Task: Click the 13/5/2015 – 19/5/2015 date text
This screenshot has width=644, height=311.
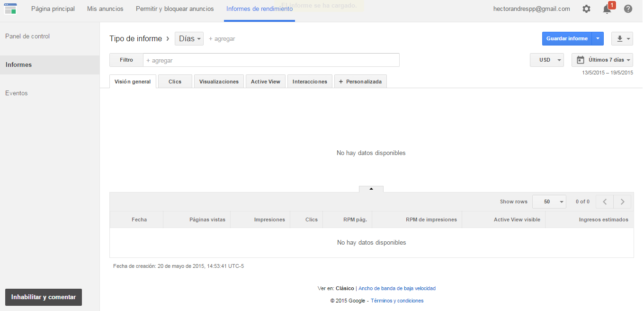Action: [608, 73]
